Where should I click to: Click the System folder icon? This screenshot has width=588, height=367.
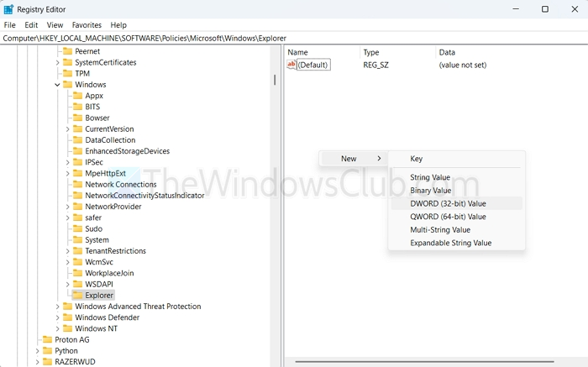click(77, 239)
